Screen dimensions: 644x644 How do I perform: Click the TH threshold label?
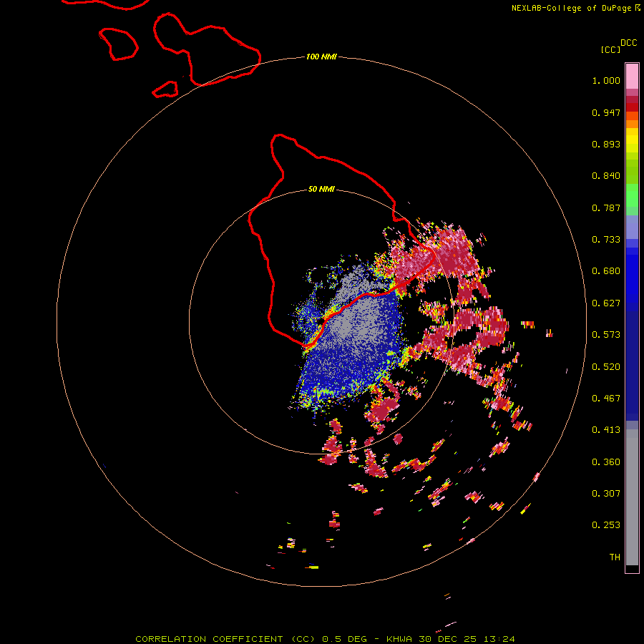(x=615, y=557)
